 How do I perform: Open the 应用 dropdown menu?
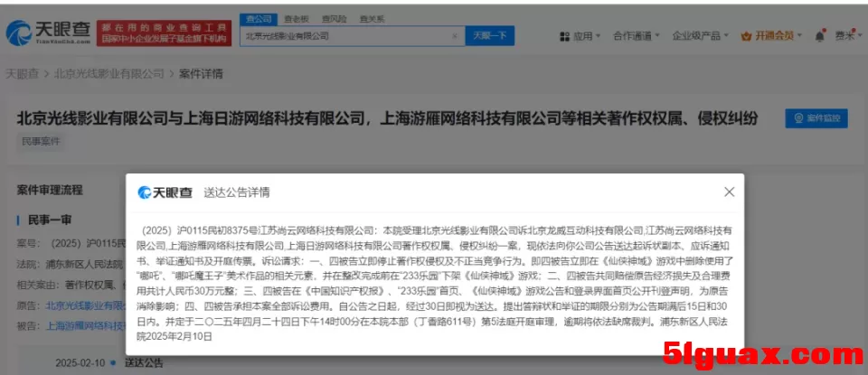[x=580, y=36]
